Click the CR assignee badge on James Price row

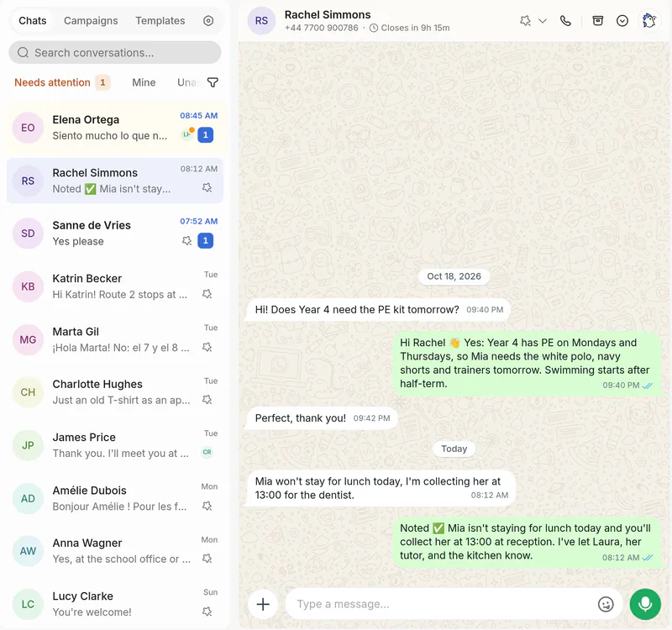click(207, 452)
